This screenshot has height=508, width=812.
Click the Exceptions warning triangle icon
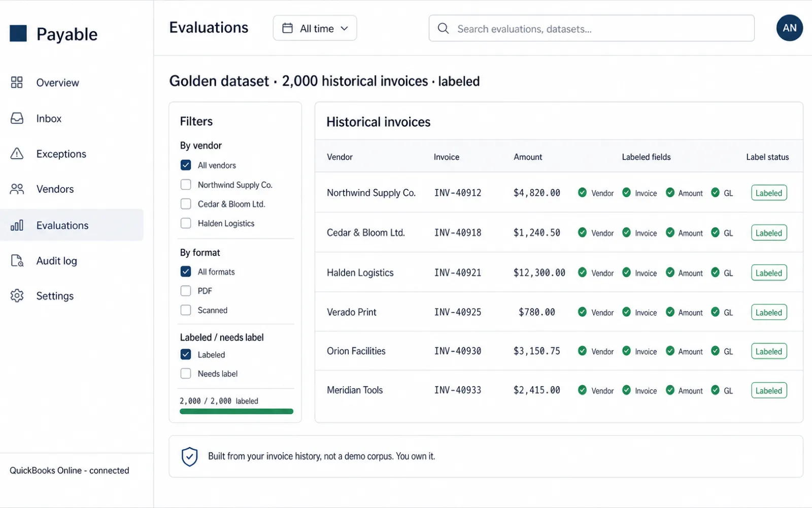point(17,153)
